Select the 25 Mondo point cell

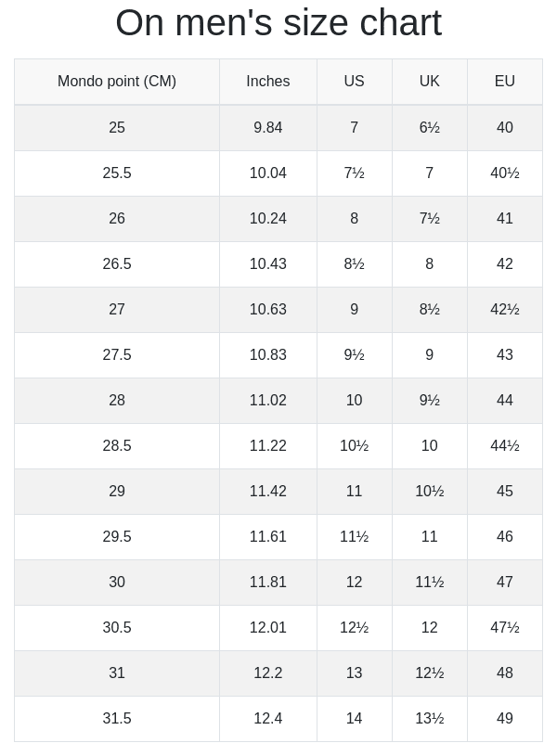(117, 128)
